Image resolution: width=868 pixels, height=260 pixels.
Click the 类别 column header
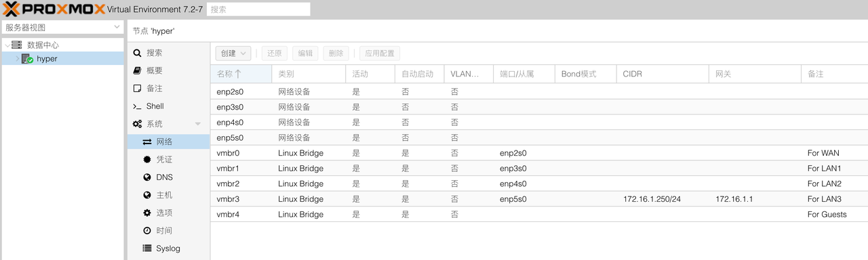pyautogui.click(x=309, y=74)
